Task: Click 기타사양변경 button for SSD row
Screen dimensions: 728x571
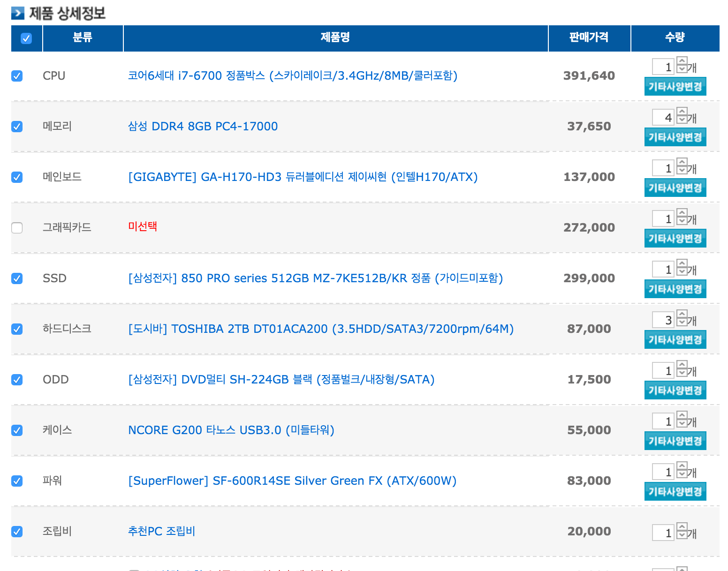Action: (675, 289)
